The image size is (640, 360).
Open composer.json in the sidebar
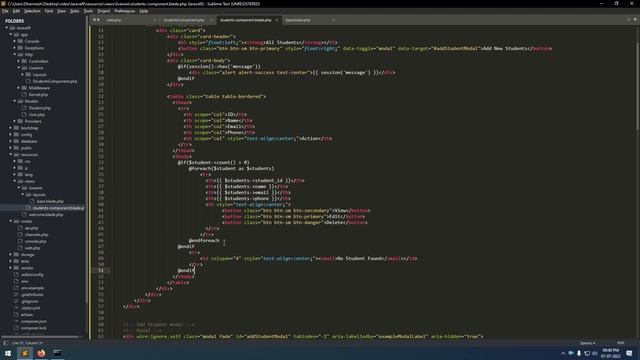click(34, 321)
